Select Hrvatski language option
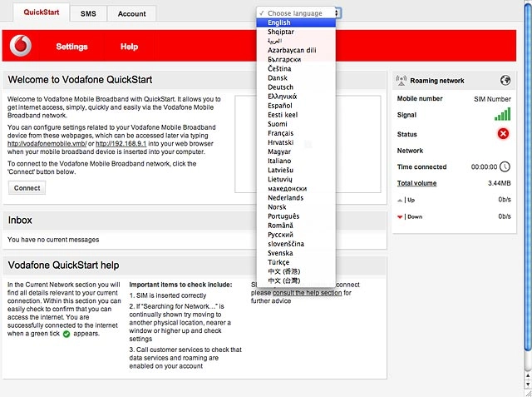532x397 pixels. (296, 142)
